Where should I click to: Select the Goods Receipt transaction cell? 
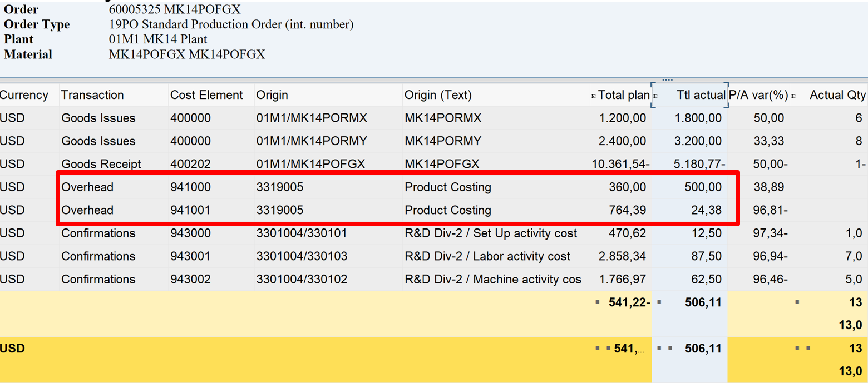point(101,164)
